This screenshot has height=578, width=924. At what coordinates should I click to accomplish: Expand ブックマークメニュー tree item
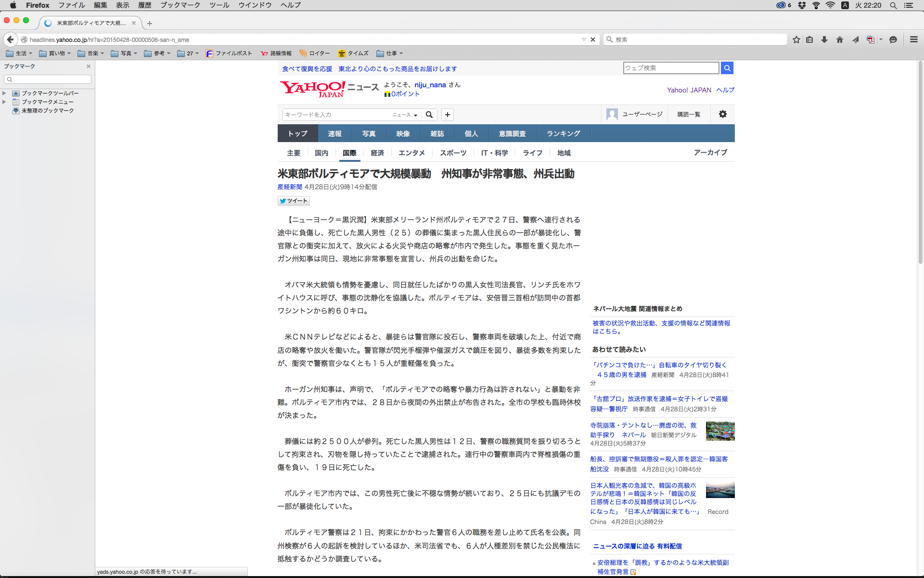[4, 102]
